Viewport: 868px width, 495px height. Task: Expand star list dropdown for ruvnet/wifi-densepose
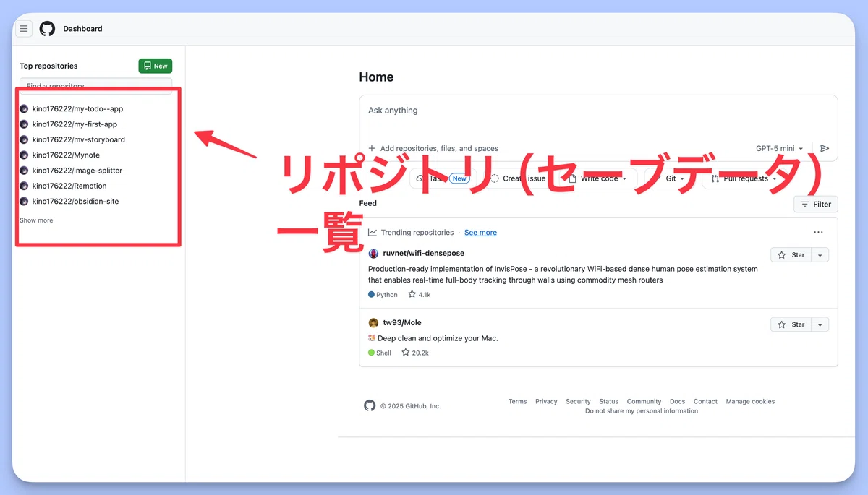(x=820, y=255)
